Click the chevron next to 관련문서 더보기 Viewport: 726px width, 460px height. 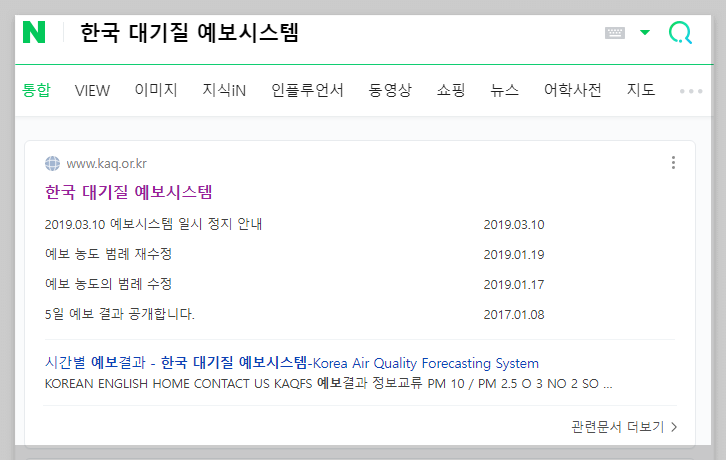[x=674, y=427]
